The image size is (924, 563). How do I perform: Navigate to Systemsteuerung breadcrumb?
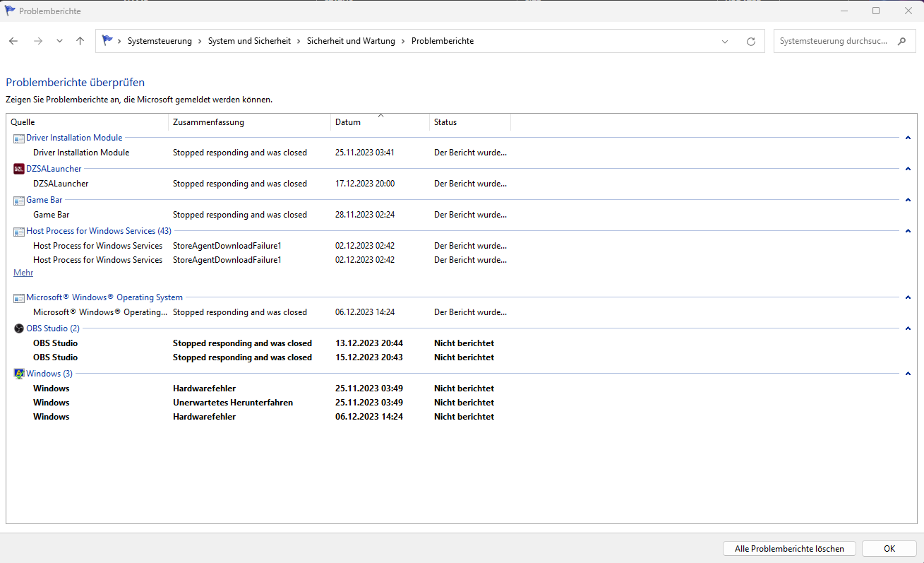pyautogui.click(x=160, y=41)
